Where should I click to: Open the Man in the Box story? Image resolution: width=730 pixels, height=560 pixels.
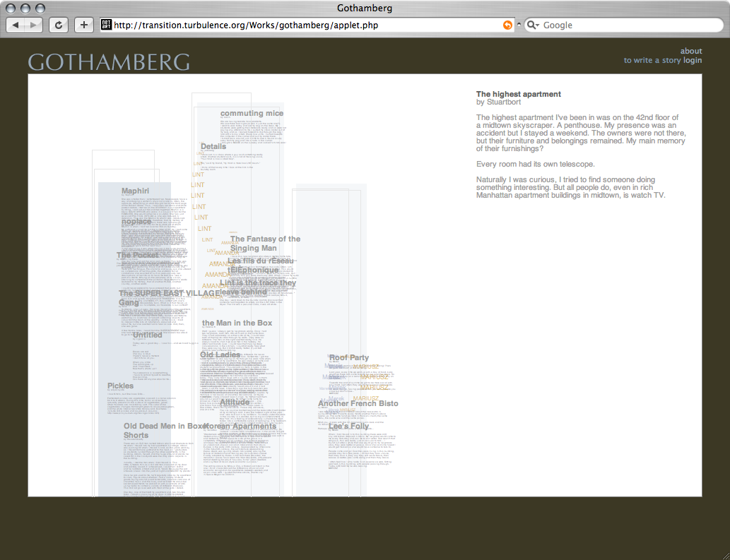pos(237,323)
